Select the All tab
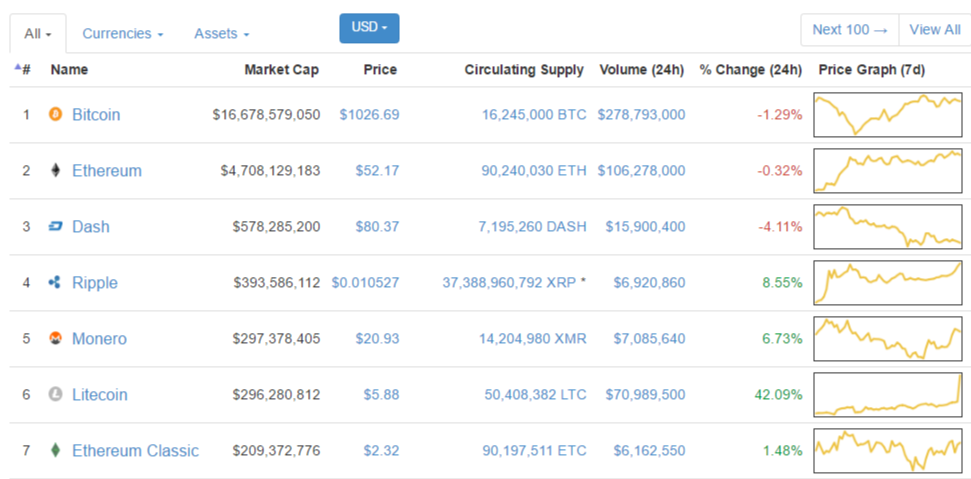Viewport: 971px width, 479px height. [x=38, y=34]
